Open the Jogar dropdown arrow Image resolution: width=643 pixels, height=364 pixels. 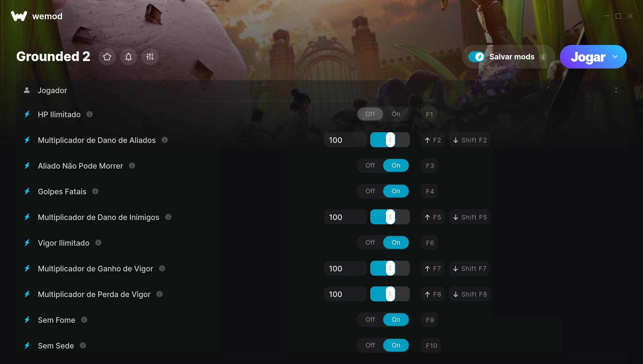tap(615, 57)
